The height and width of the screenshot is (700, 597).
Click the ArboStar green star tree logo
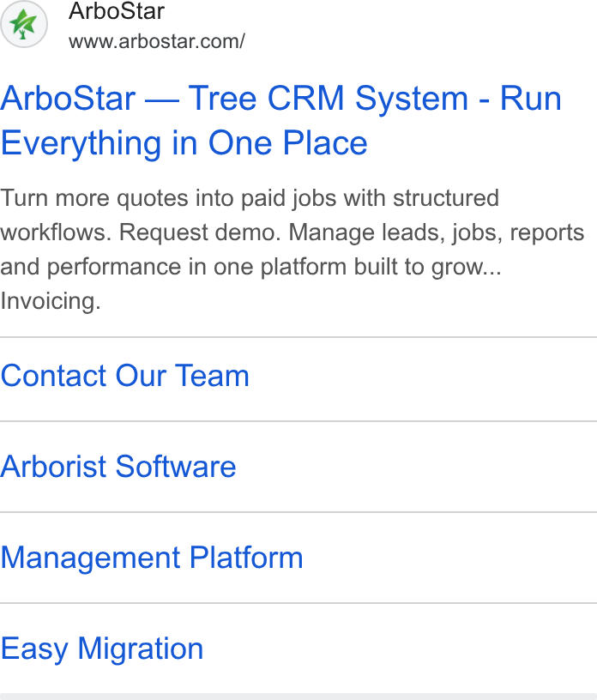(x=24, y=24)
